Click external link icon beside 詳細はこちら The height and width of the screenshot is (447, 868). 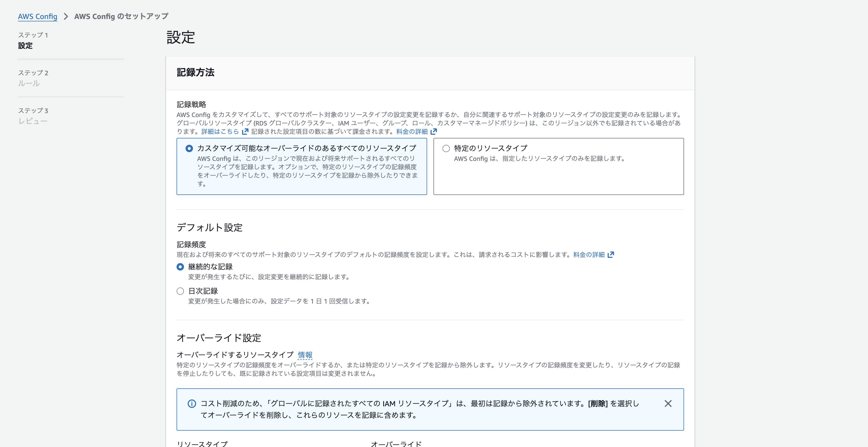pos(245,132)
